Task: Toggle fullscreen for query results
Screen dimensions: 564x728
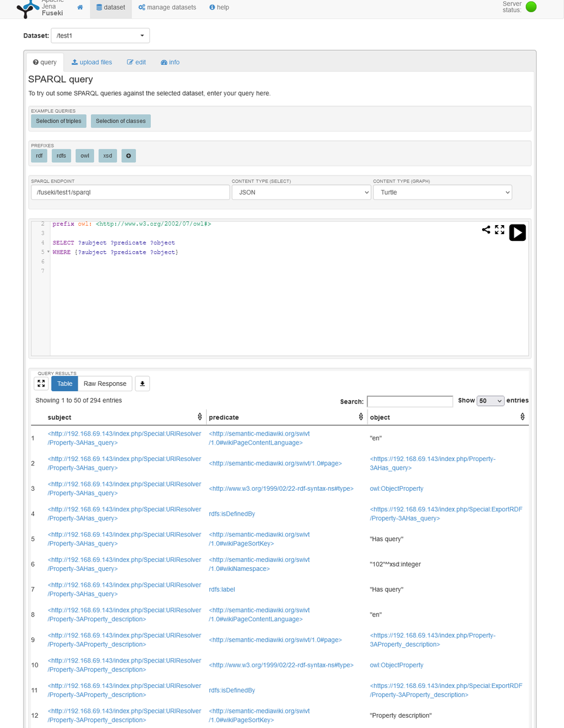Action: [41, 383]
